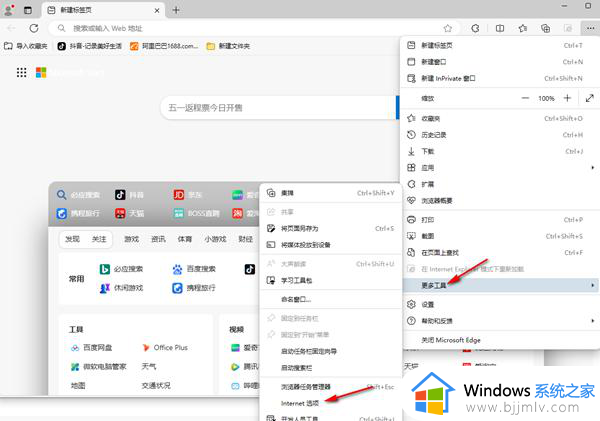Select 关闭 Microsoft Edge
The height and width of the screenshot is (421, 600).
click(x=499, y=340)
